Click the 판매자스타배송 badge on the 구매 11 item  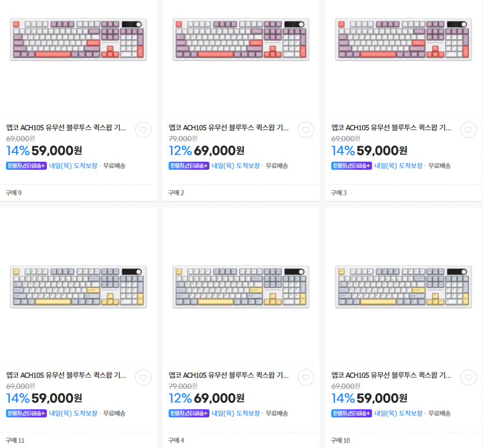pos(26,414)
